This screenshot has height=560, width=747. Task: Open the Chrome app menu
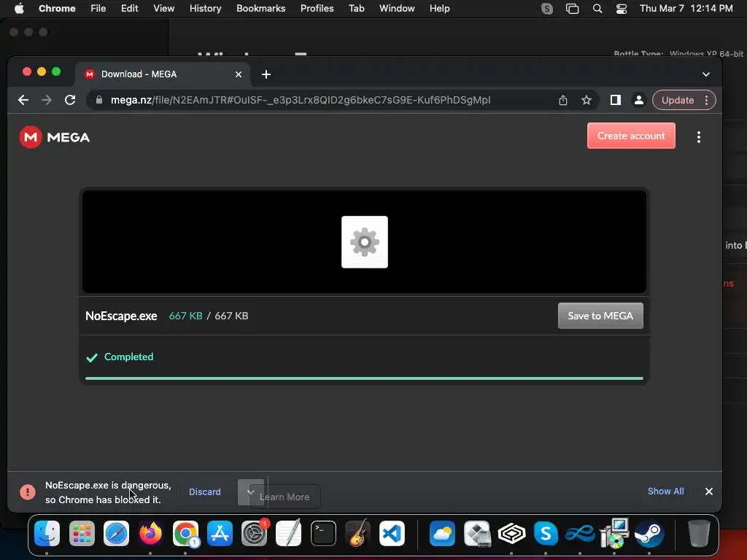[x=57, y=9]
